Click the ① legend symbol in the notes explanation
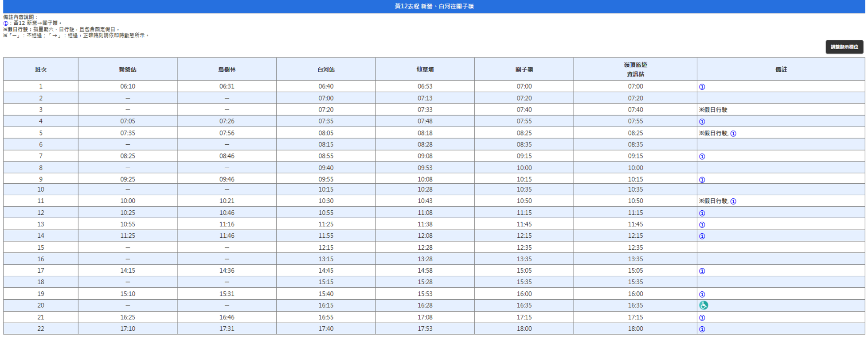 click(x=6, y=23)
